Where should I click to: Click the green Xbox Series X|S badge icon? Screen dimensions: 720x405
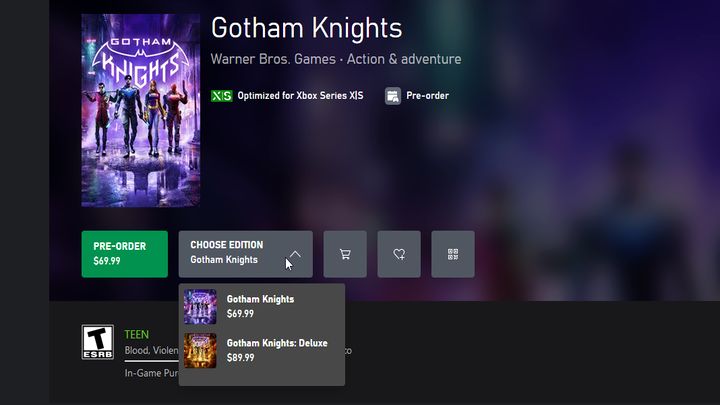click(x=222, y=96)
